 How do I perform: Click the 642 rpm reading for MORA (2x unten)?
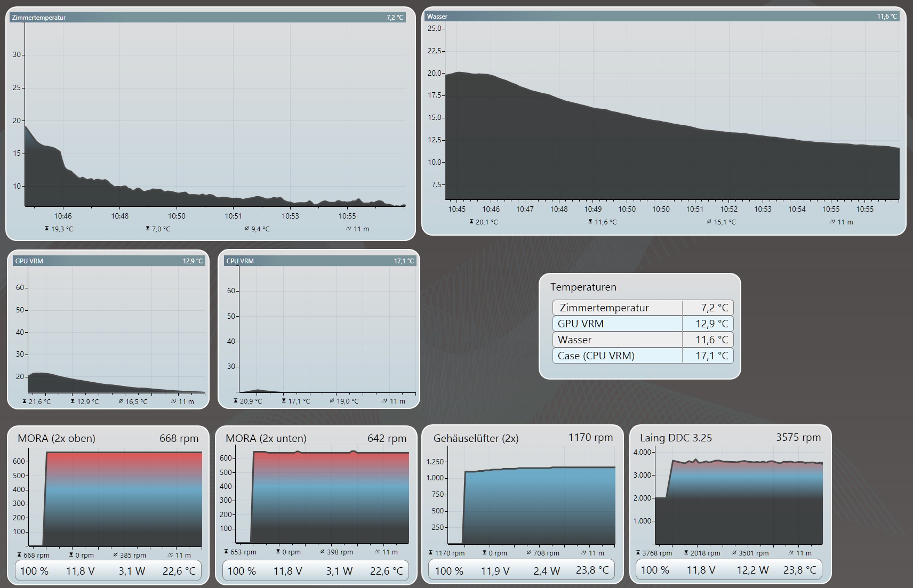387,439
